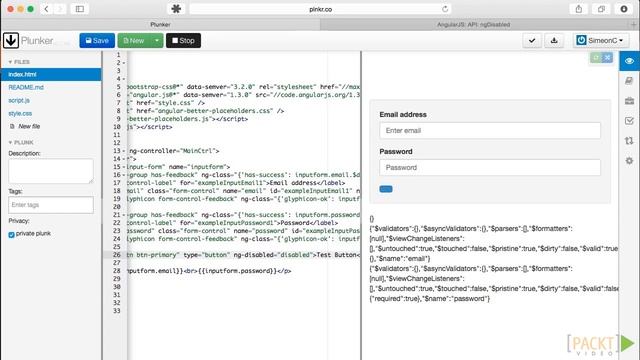Open the Safari share icon
Screen dimensions: 640x360
click(579, 9)
